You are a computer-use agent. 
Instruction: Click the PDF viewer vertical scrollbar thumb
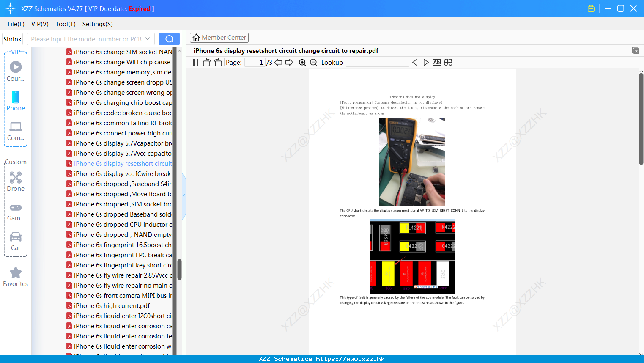[x=641, y=119]
